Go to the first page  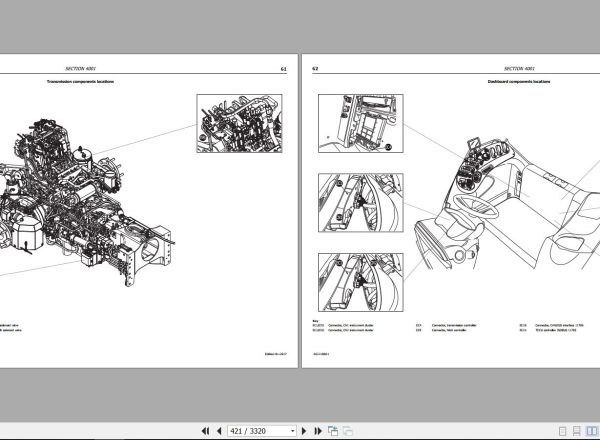[x=205, y=431]
